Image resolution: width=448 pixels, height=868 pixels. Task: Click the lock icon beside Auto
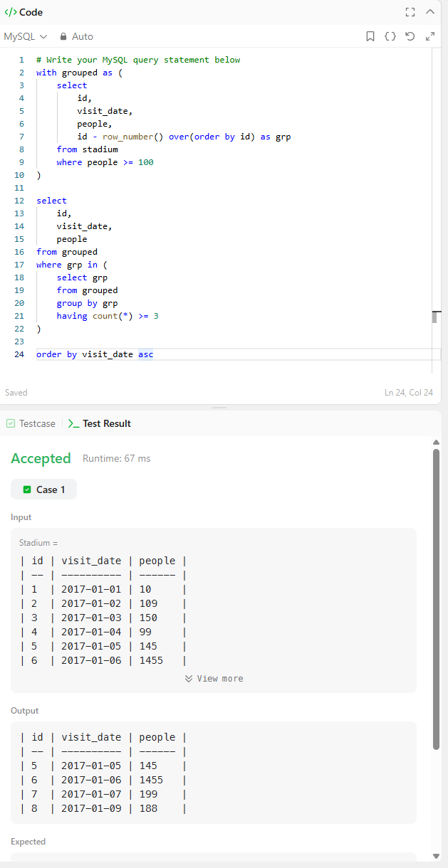(63, 36)
